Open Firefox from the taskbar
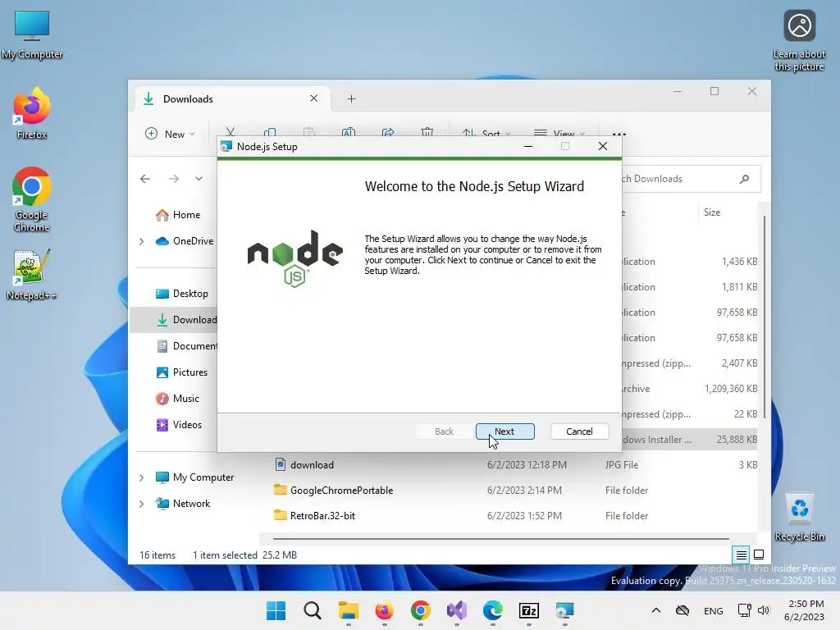The height and width of the screenshot is (630, 840). tap(384, 610)
